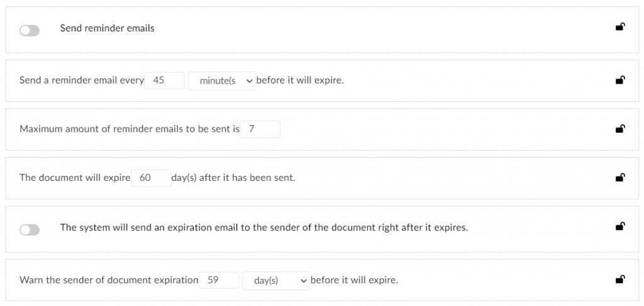
Task: Click lock icon for expiration email to sender
Action: point(619,226)
